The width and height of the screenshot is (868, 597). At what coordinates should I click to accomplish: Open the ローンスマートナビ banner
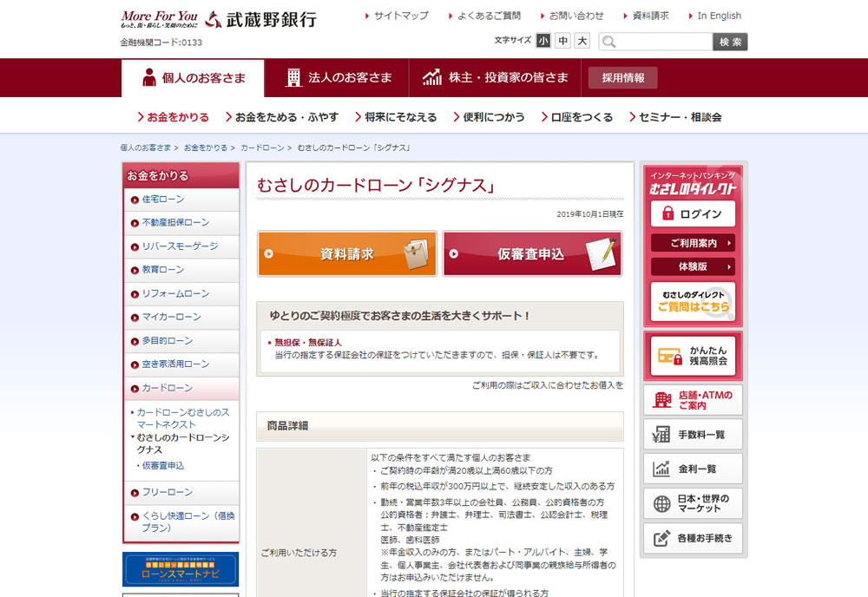(181, 568)
